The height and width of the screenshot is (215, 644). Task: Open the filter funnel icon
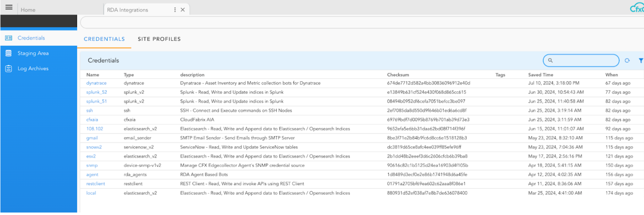[641, 61]
